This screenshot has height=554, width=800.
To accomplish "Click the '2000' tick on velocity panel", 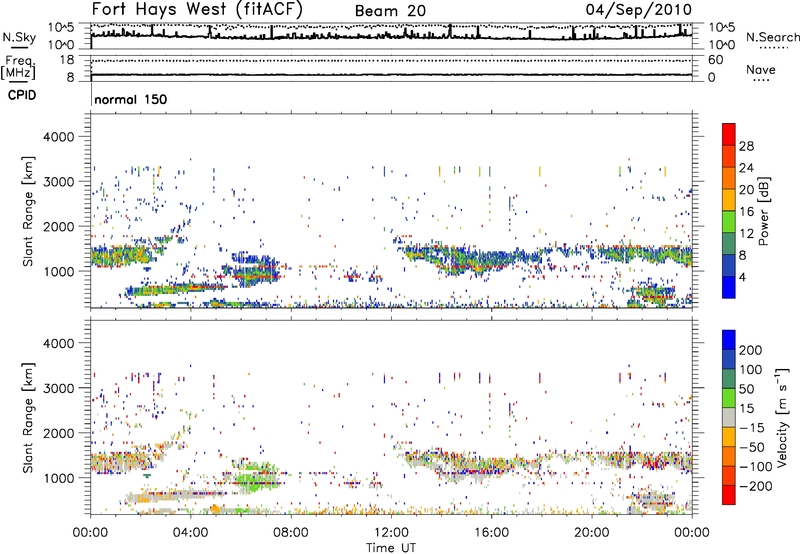I will (x=59, y=433).
